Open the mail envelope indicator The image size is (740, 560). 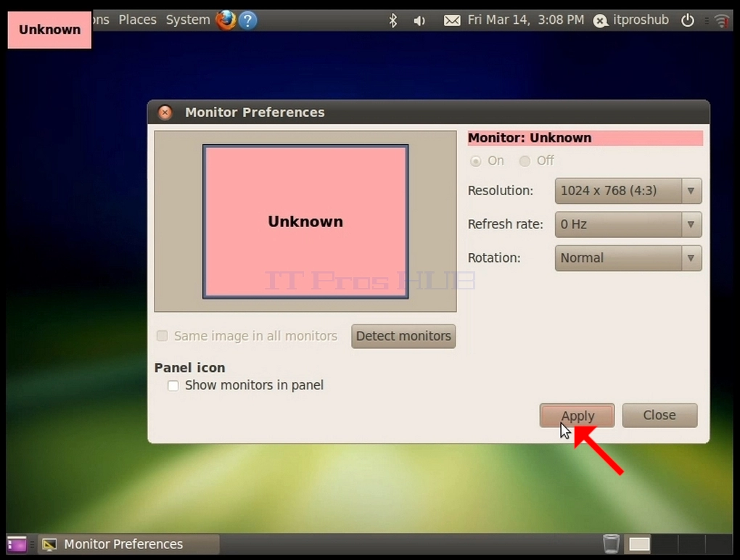(452, 20)
